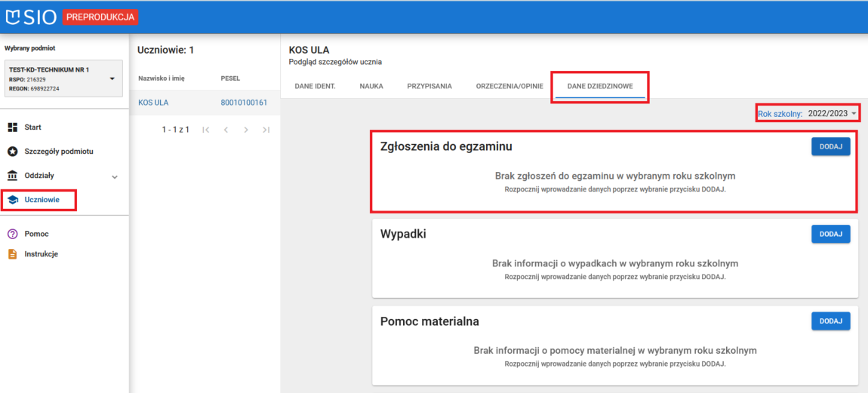868x393 pixels.
Task: Switch to the PRZYPISANIA tab
Action: click(x=429, y=86)
